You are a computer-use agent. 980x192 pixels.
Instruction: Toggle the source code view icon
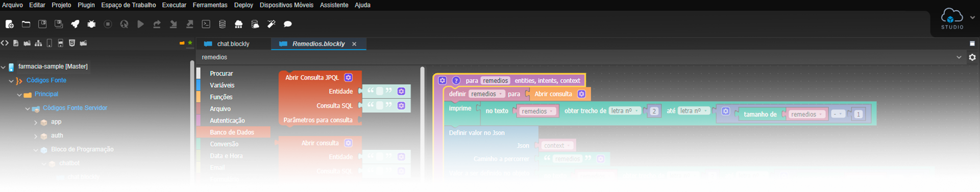(x=5, y=43)
